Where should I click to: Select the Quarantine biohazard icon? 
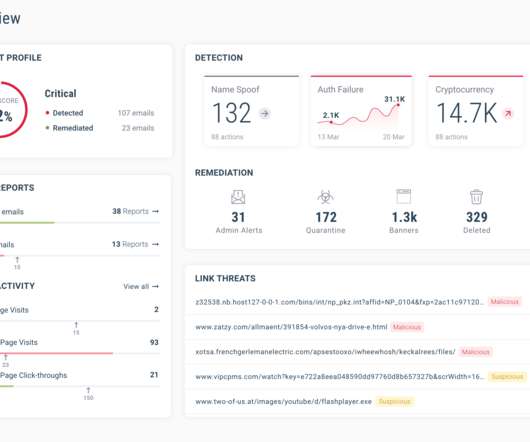(x=326, y=197)
